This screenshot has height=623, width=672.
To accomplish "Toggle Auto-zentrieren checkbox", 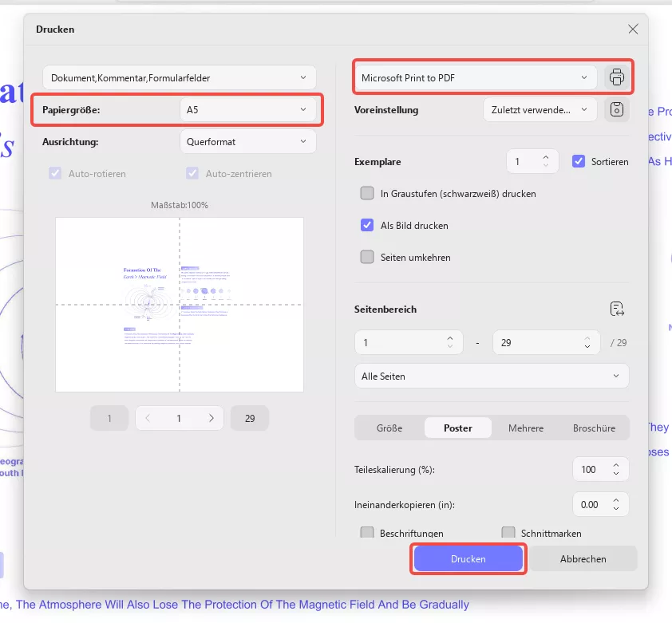I will (192, 173).
